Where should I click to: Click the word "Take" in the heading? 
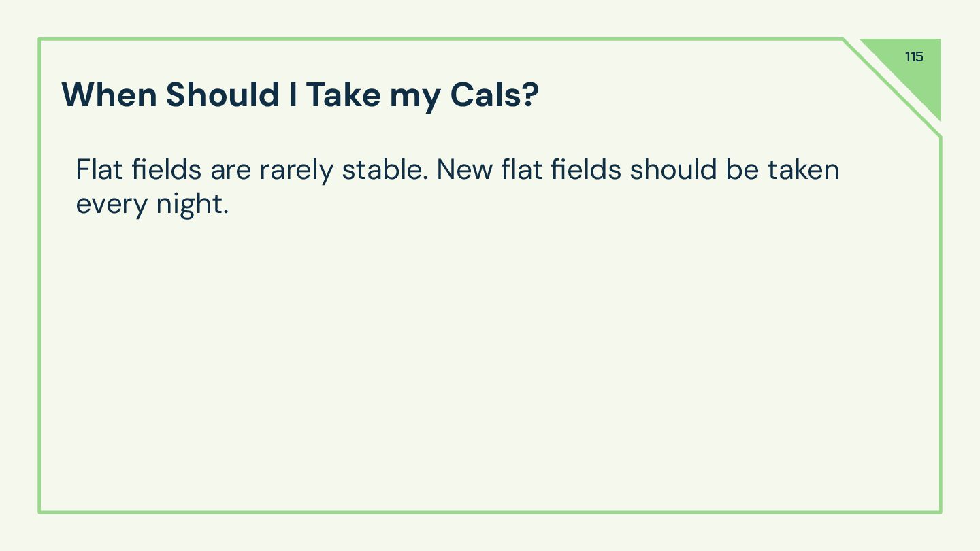(x=343, y=95)
